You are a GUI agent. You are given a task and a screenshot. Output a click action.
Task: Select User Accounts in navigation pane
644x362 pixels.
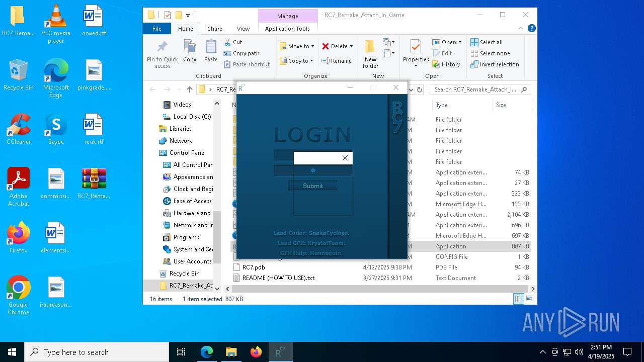click(187, 261)
